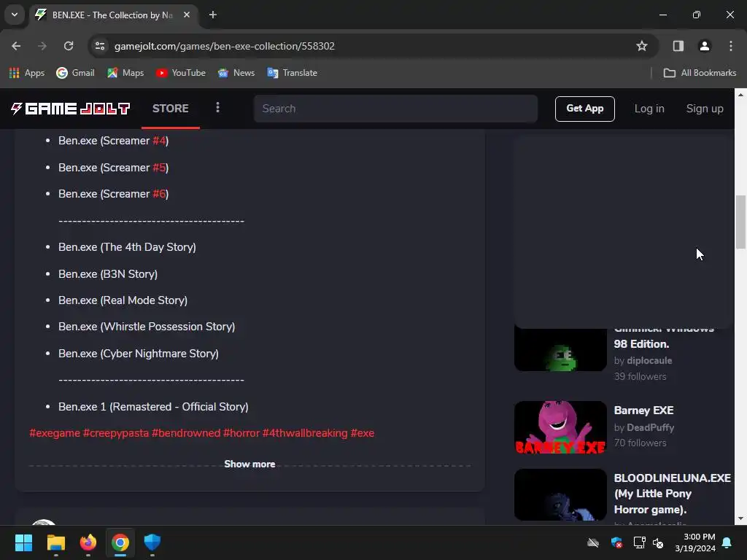Open File Explorer from the taskbar
Viewport: 747px width, 560px height.
pos(55,542)
